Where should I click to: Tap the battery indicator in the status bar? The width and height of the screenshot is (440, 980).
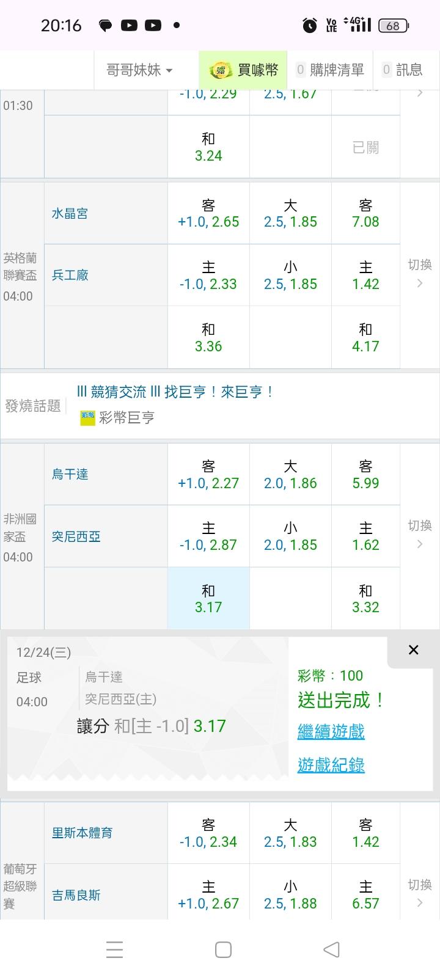(x=393, y=25)
